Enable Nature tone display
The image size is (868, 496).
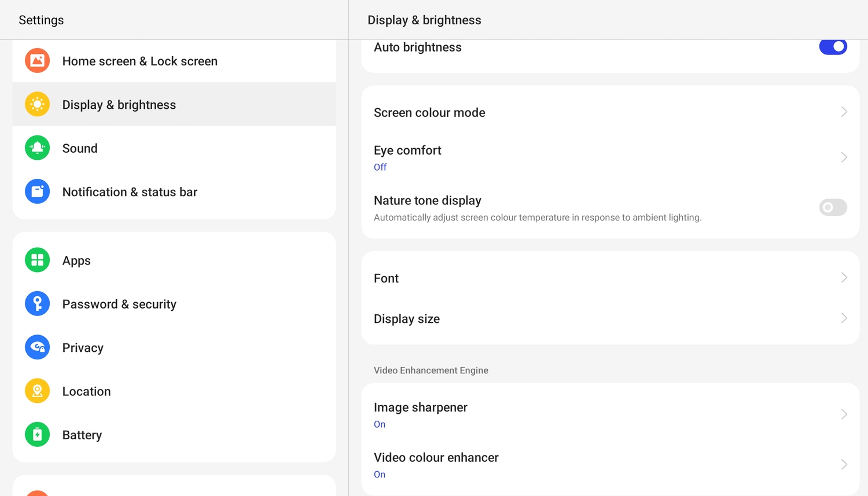coord(833,207)
